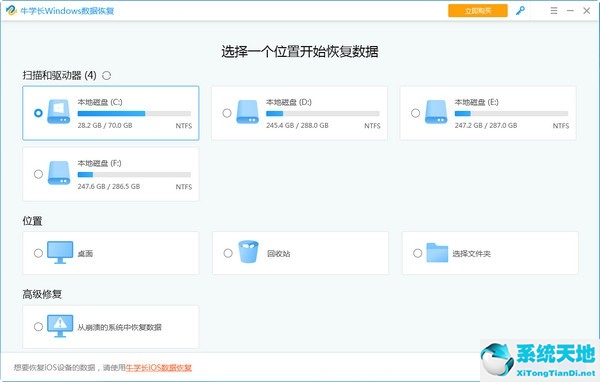This screenshot has height=382, width=600.
Task: Select the 本地磁盘 (E:) radio button
Action: (416, 113)
